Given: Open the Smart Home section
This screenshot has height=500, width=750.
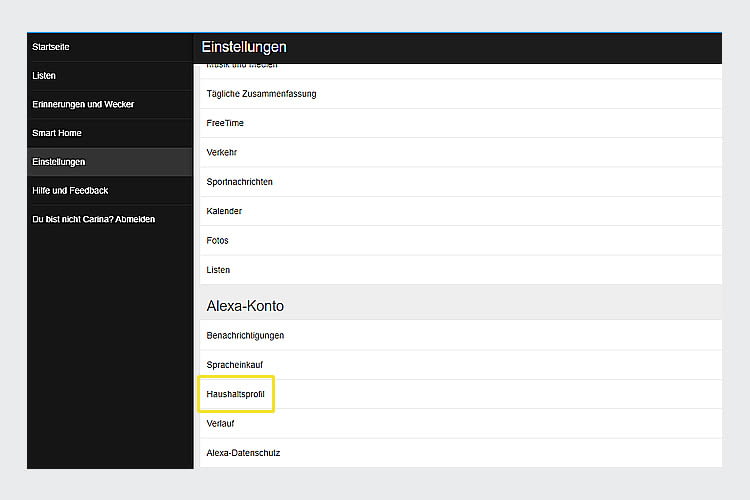Looking at the screenshot, I should tap(110, 133).
